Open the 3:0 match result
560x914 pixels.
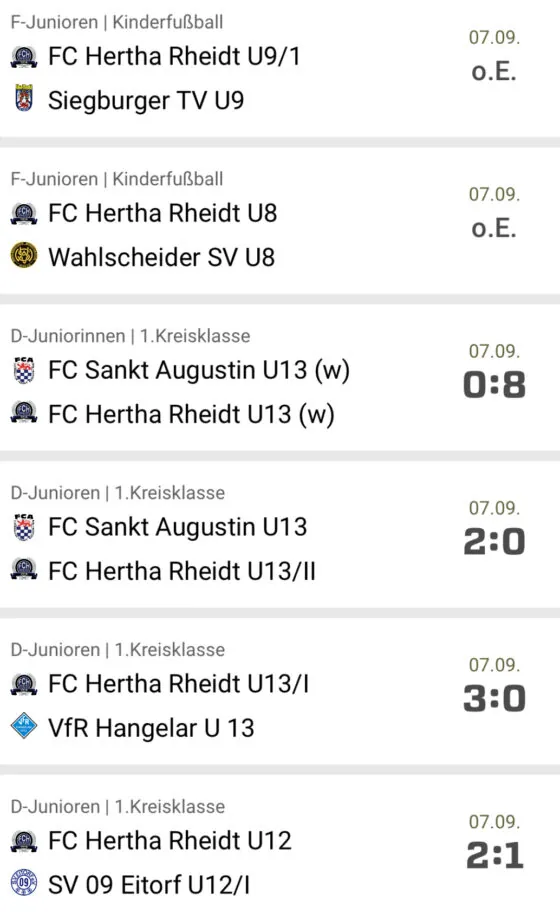494,698
